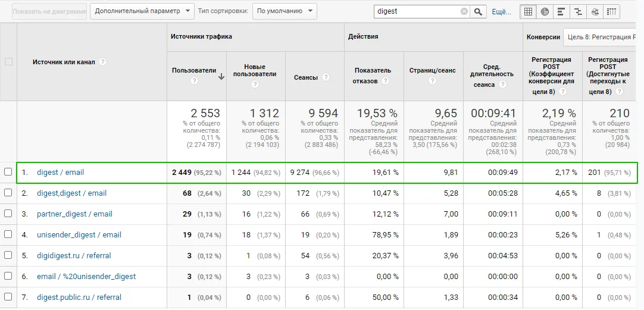Open help for Коэффициент конверсии для цели 8
This screenshot has height=310, width=644.
pos(562,92)
